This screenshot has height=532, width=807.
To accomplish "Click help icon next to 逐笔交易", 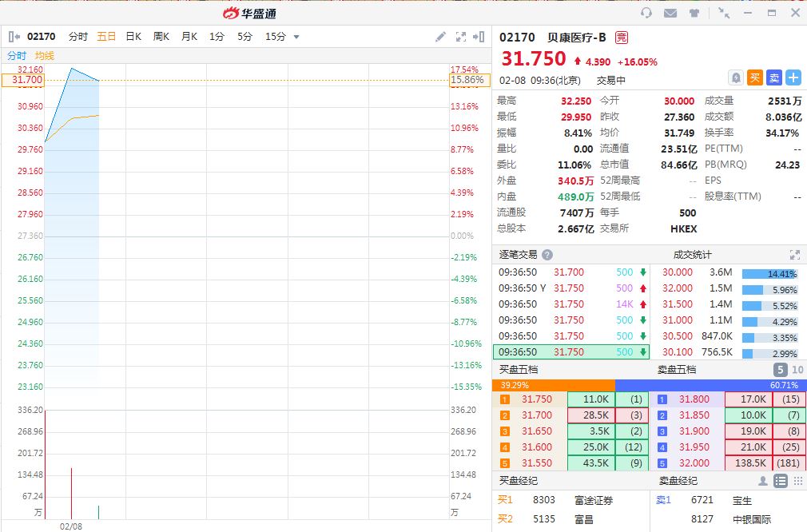I will [x=547, y=255].
